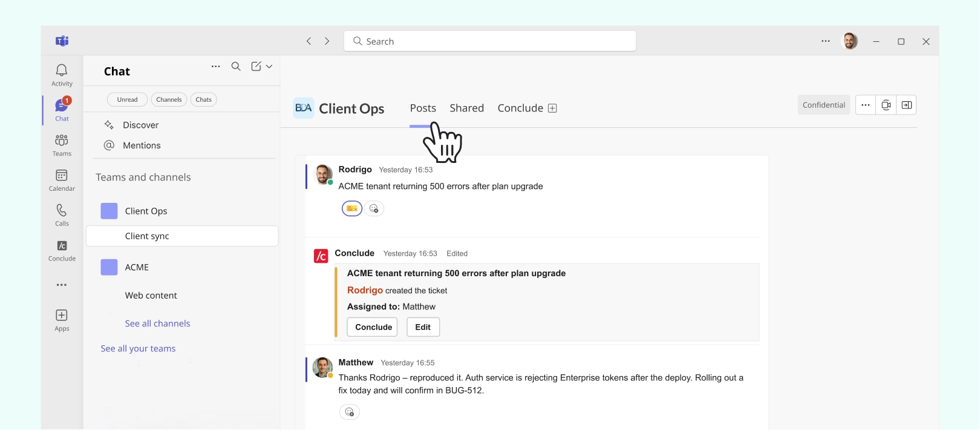Expand new chat options chevron

pyautogui.click(x=269, y=67)
